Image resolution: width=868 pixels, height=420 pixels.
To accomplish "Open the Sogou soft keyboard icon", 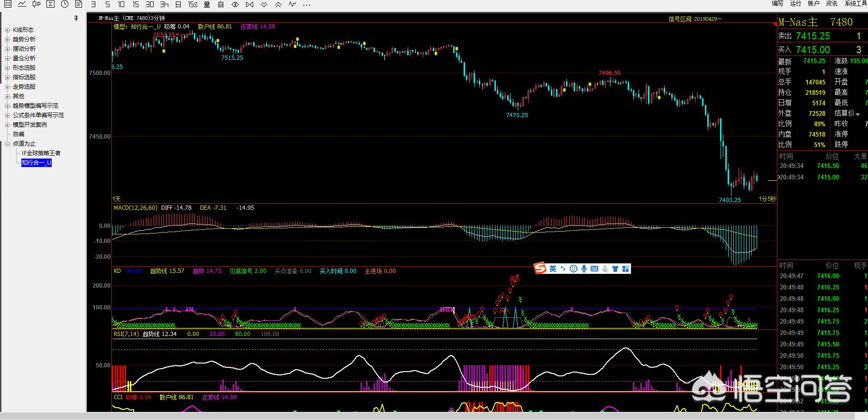I will pyautogui.click(x=594, y=269).
